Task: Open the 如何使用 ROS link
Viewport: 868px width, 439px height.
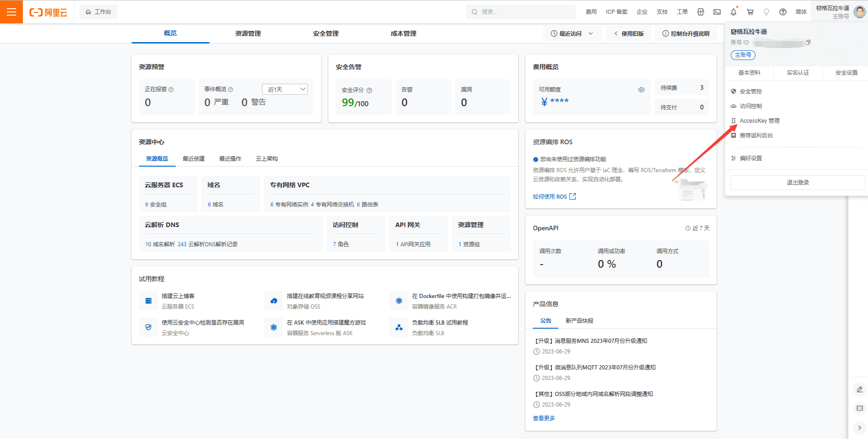Action: pyautogui.click(x=550, y=196)
